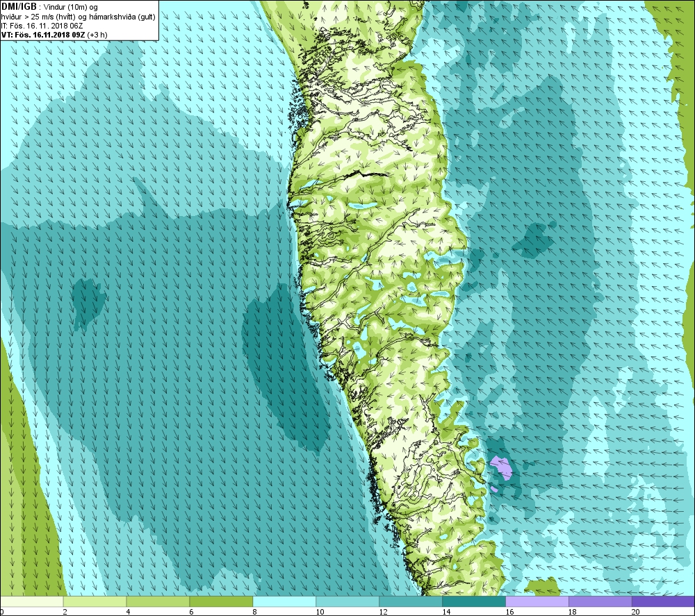This screenshot has height=616, width=695.
Task: Click the 'DMI/IGB' title text
Action: click(x=19, y=7)
